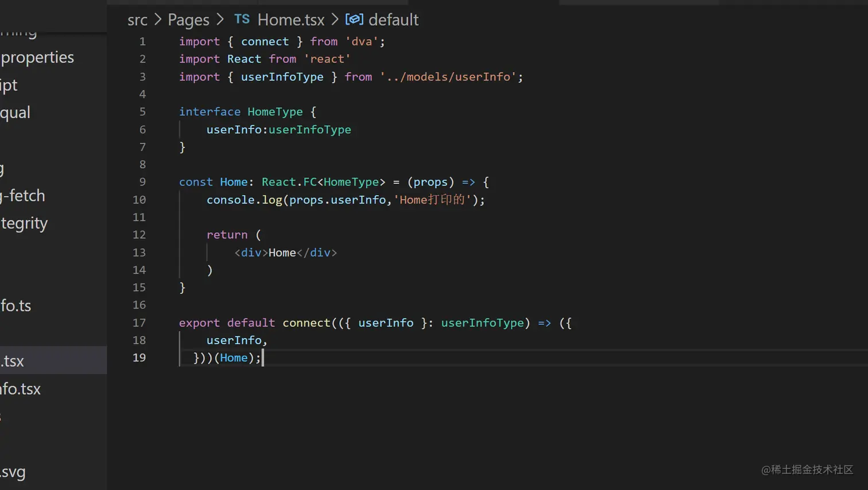
Task: Click export keyword on line 17
Action: [x=199, y=324]
